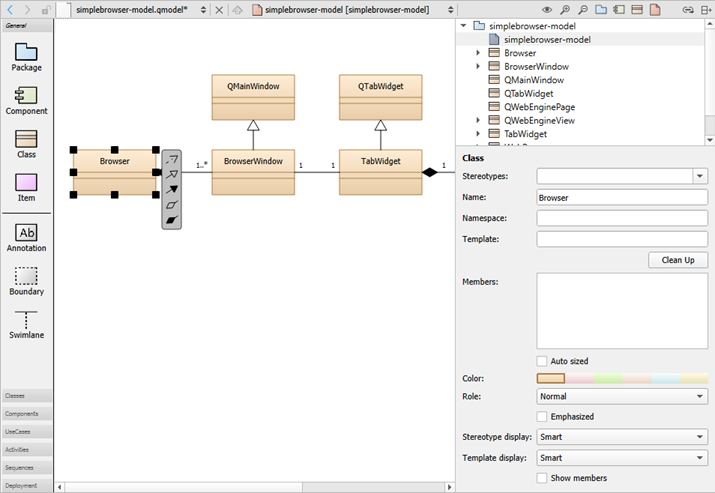Pick the light green color swatch
Viewport: 715px width, 493px height.
click(608, 378)
